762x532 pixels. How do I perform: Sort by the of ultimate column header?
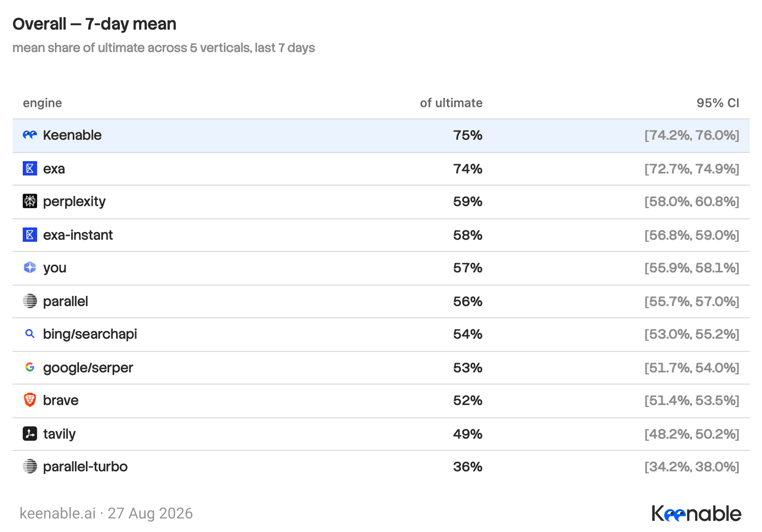451,103
